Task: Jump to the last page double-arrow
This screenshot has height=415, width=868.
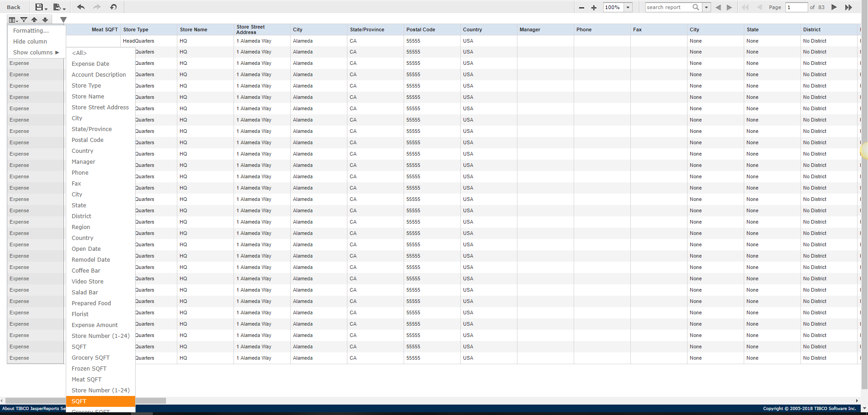Action: (848, 7)
